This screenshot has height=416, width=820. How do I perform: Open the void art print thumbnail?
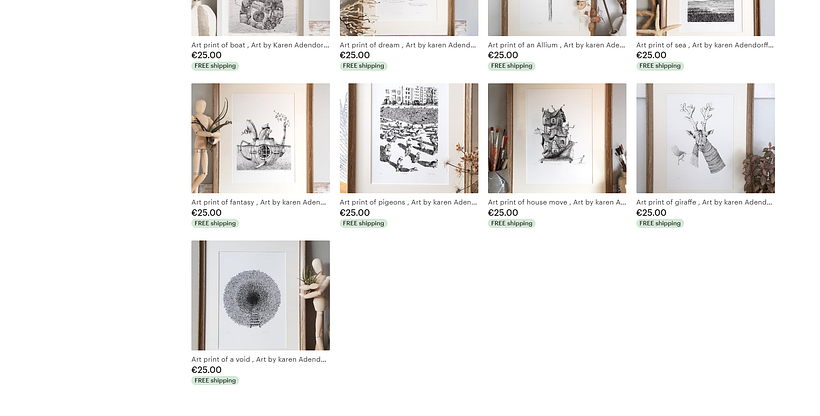click(x=260, y=295)
